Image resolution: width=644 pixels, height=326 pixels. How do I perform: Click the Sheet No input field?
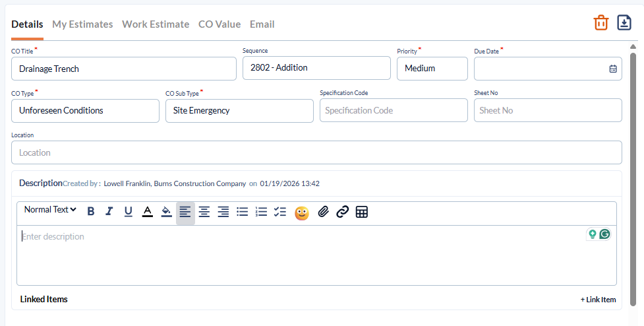coord(548,110)
